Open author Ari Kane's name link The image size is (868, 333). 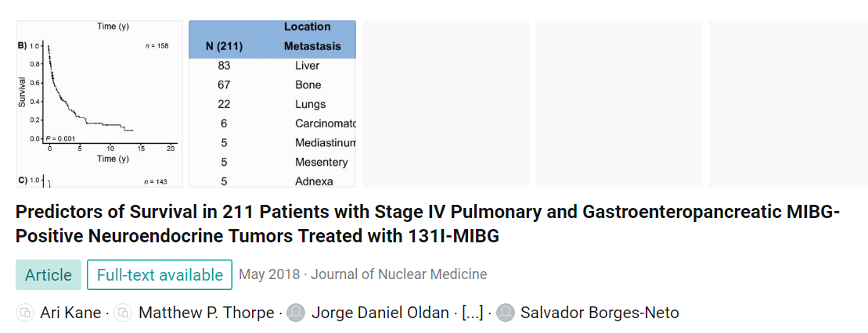point(70,313)
